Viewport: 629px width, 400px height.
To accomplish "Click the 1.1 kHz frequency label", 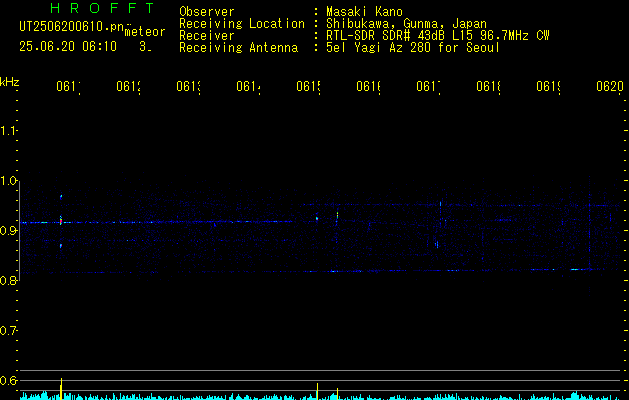I will [8, 130].
